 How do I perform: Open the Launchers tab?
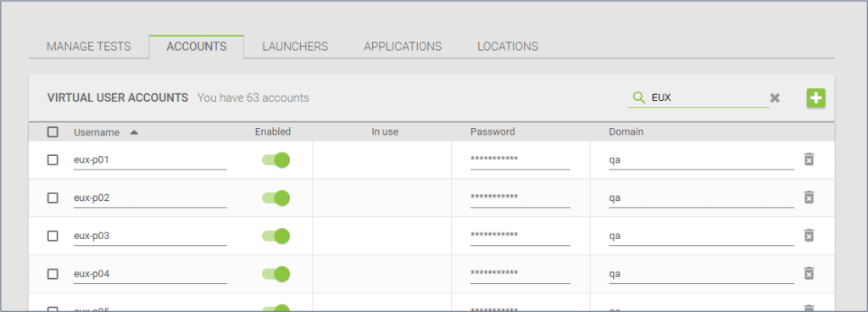tap(295, 47)
